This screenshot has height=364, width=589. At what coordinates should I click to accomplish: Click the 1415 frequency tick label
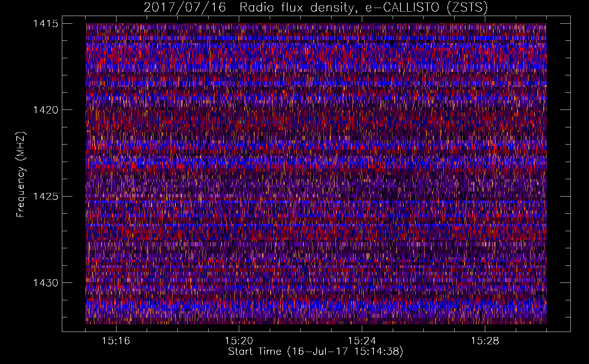pos(46,24)
